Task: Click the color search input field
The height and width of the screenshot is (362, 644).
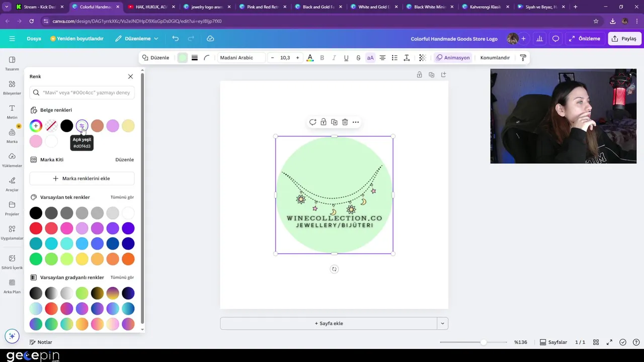Action: click(82, 93)
